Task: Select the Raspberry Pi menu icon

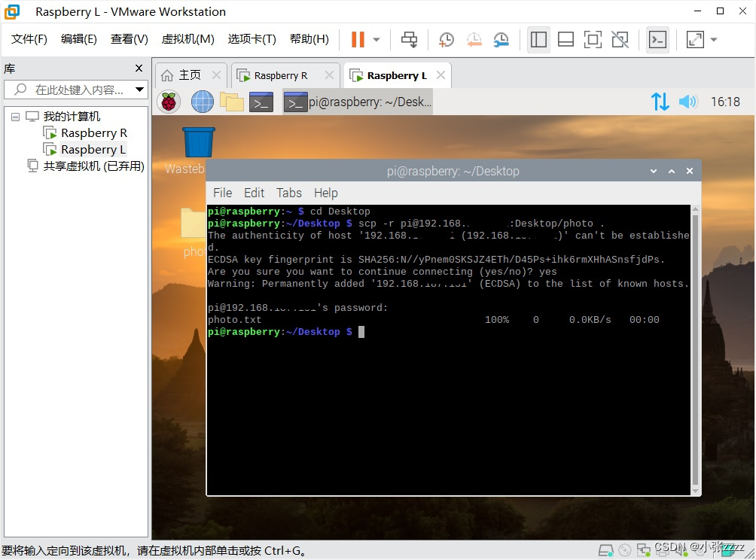Action: (x=169, y=101)
